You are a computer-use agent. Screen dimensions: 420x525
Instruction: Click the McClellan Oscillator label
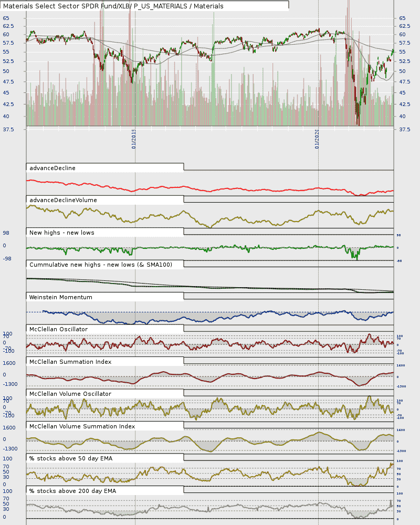[x=58, y=330]
